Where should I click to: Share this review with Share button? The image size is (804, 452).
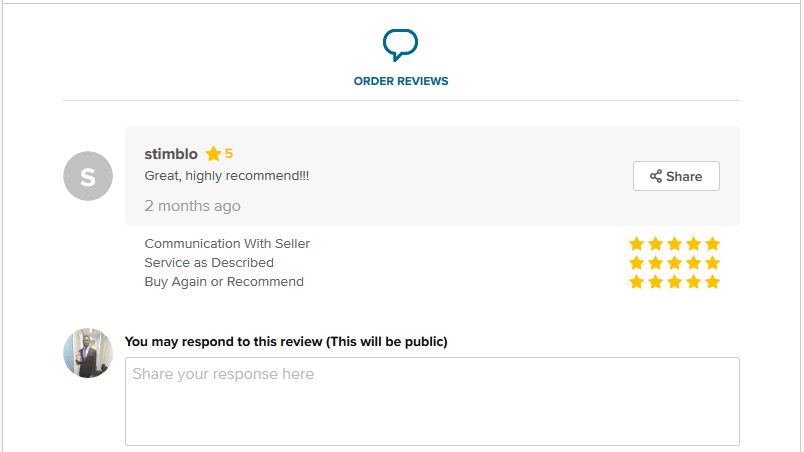676,176
